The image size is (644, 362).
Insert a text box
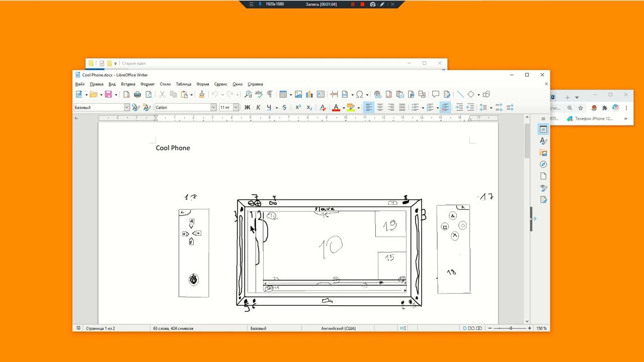(320, 95)
